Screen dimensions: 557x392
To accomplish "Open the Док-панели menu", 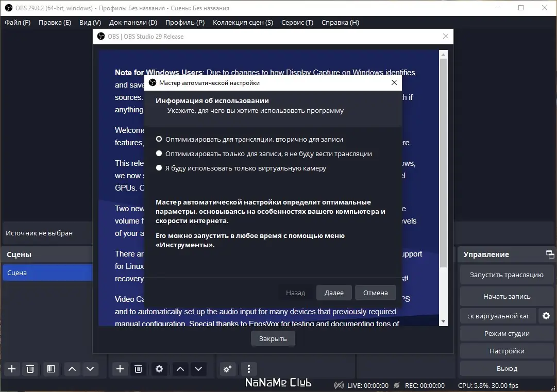I will (133, 22).
